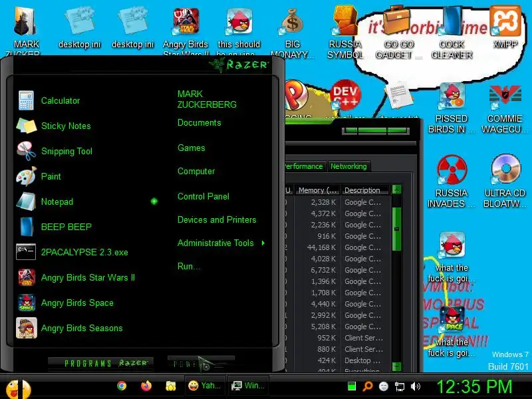Select COMMIE WAGECU... desktop icon
The width and height of the screenshot is (532, 399).
click(x=505, y=108)
